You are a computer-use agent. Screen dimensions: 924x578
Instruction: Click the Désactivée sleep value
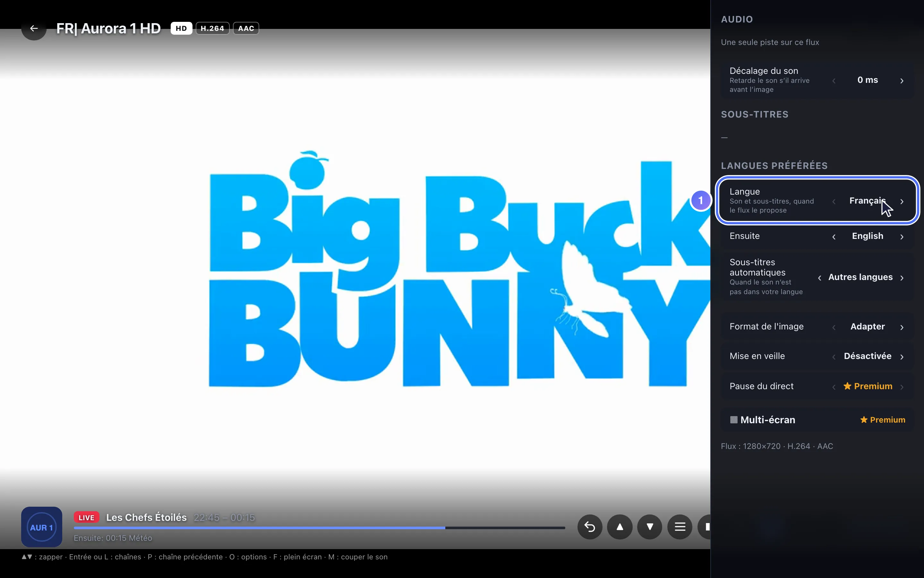pyautogui.click(x=868, y=356)
